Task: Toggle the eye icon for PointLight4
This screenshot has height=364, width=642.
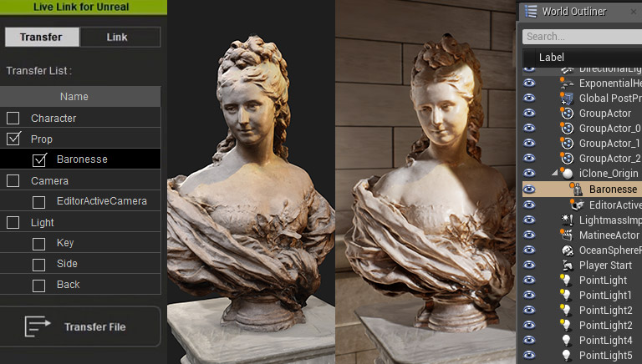Action: tap(529, 341)
